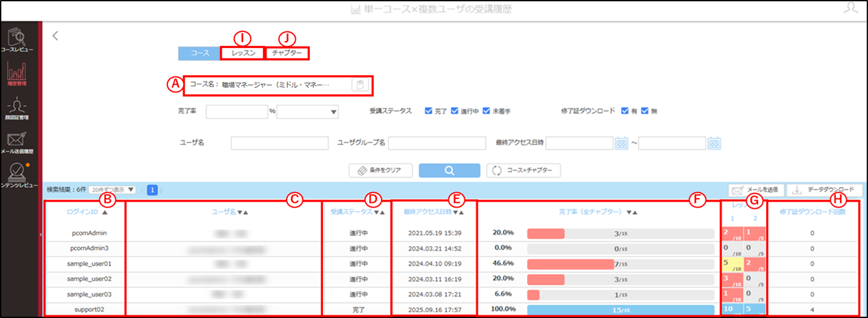Open the start date calendar picker
This screenshot has width=868, height=318.
tap(622, 143)
